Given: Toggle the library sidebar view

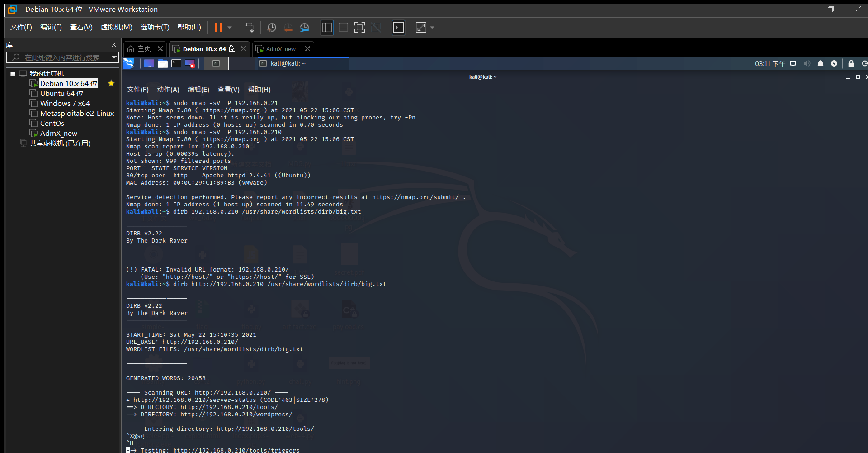Looking at the screenshot, I should click(327, 28).
